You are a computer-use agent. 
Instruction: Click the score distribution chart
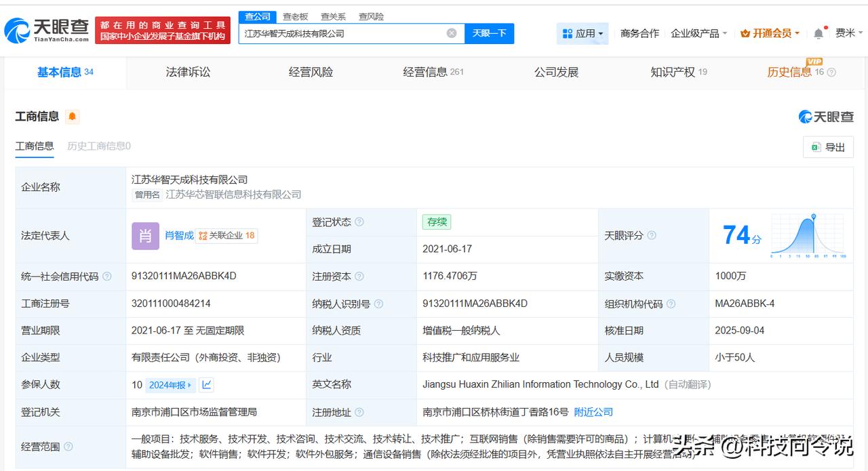click(808, 236)
